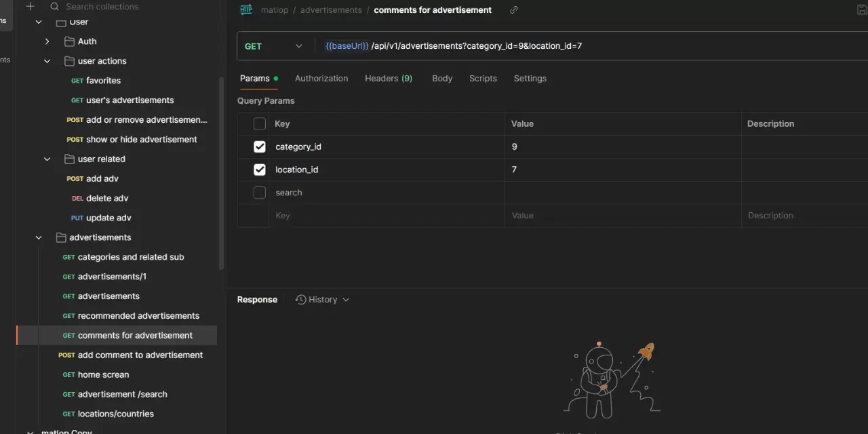Click the save icon at top right
Image resolution: width=868 pixels, height=434 pixels.
pos(862,10)
